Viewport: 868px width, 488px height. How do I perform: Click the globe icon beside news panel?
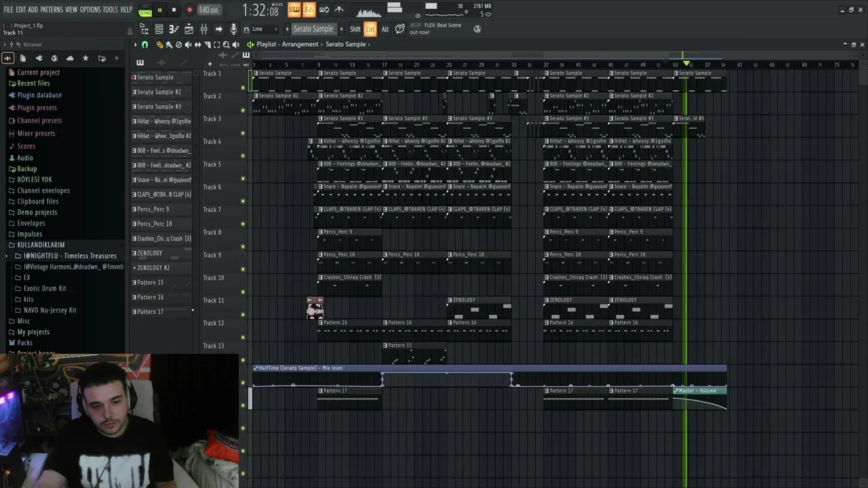[x=477, y=29]
